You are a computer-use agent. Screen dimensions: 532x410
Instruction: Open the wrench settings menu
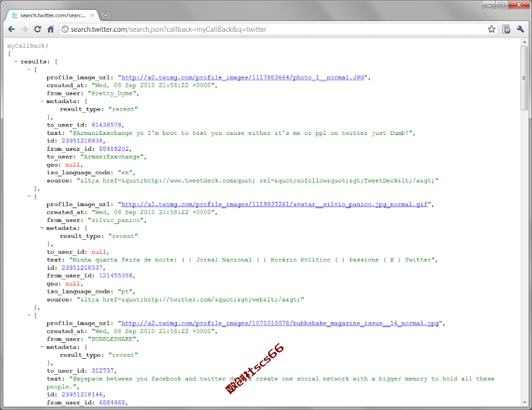(x=520, y=29)
